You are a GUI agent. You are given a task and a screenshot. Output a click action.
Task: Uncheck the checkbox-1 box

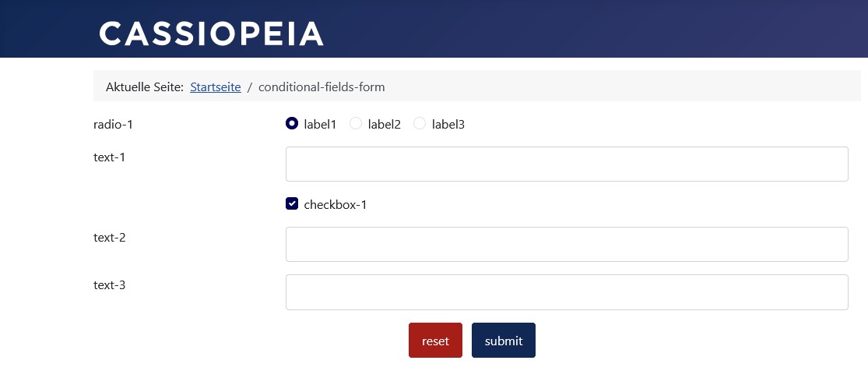coord(292,204)
